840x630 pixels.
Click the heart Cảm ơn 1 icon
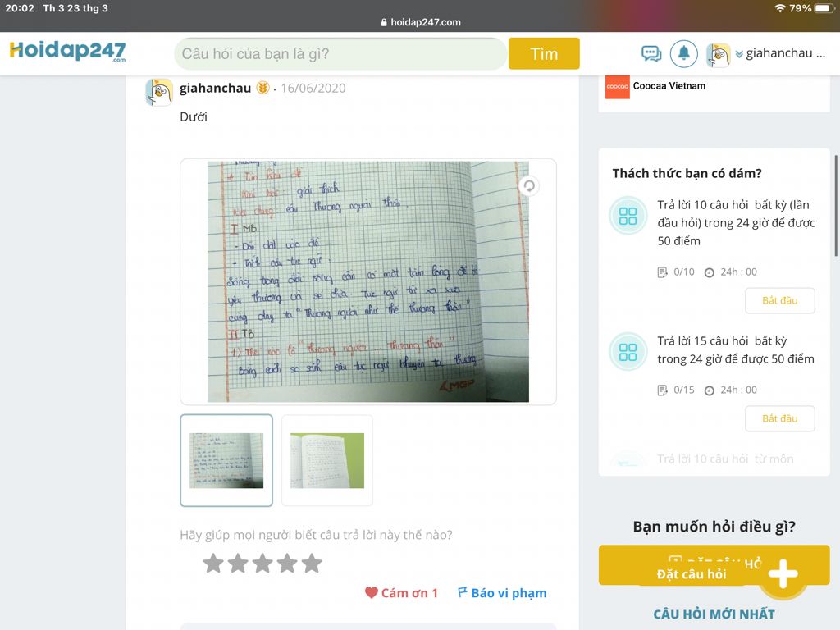[372, 592]
